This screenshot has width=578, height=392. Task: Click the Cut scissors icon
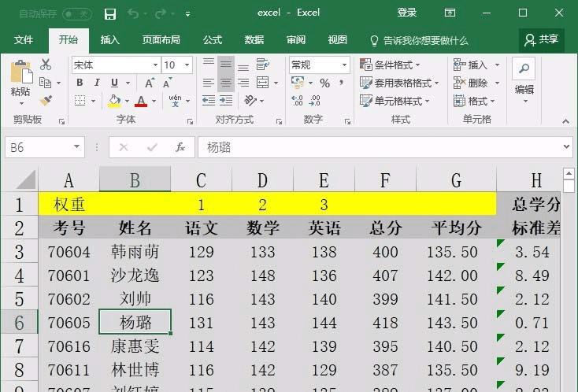tap(46, 65)
